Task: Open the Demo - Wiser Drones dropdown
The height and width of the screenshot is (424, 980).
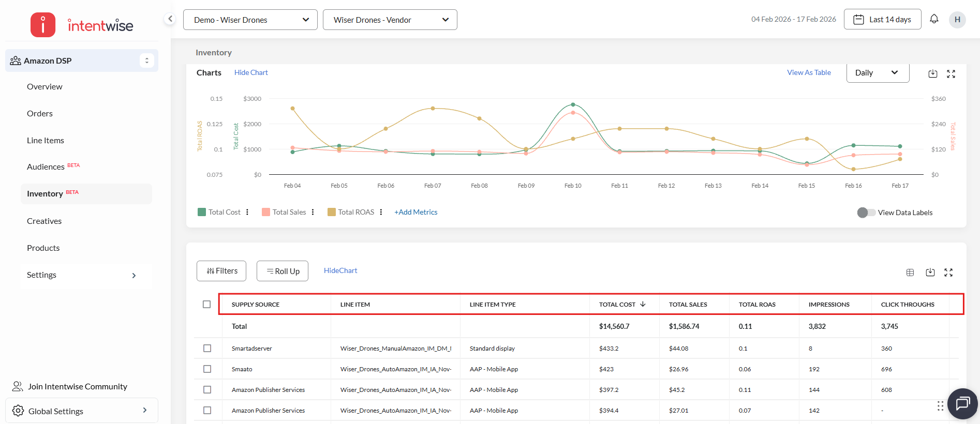Action: coord(250,20)
